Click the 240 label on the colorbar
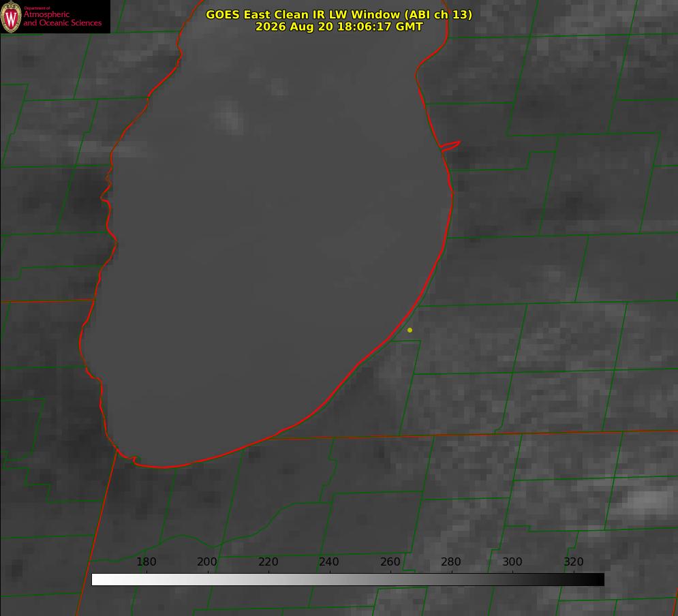This screenshot has height=616, width=678. [x=329, y=561]
